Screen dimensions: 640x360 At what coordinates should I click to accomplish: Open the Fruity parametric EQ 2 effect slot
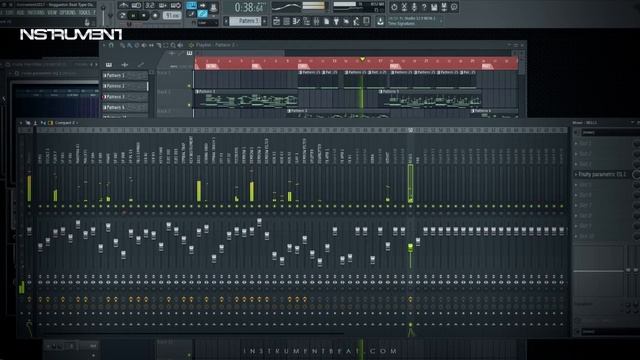tap(602, 174)
